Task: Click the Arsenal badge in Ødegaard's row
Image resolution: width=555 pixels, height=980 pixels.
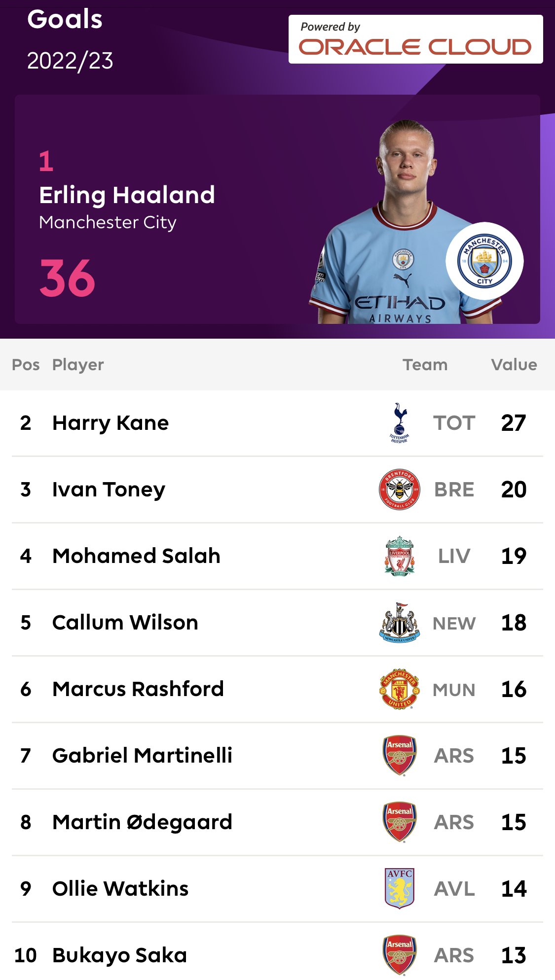Action: pyautogui.click(x=400, y=822)
